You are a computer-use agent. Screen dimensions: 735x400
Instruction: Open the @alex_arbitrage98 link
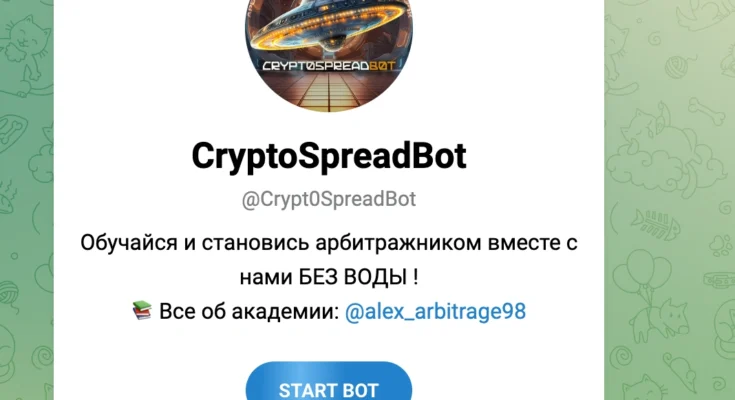tap(435, 311)
